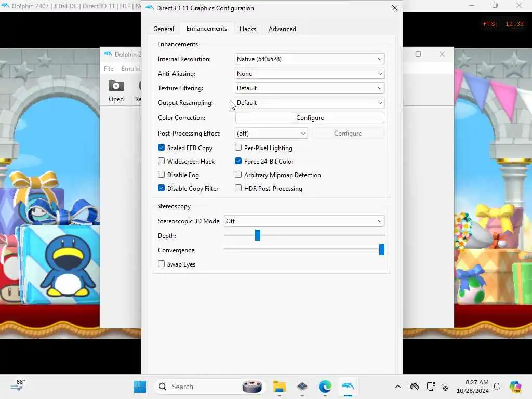Click the dark diamond app on taskbar
Image resolution: width=532 pixels, height=399 pixels.
[x=302, y=387]
